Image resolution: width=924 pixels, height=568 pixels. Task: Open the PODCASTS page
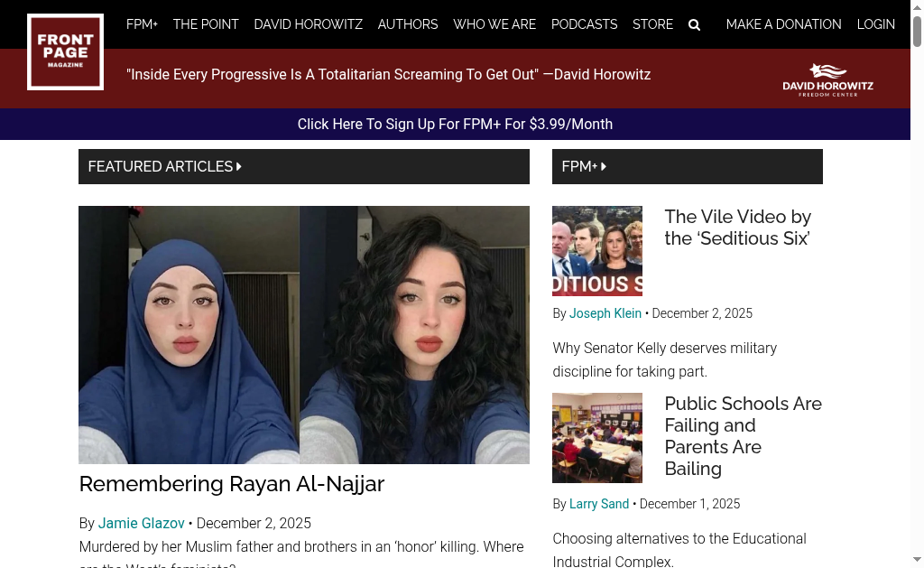coord(584,24)
